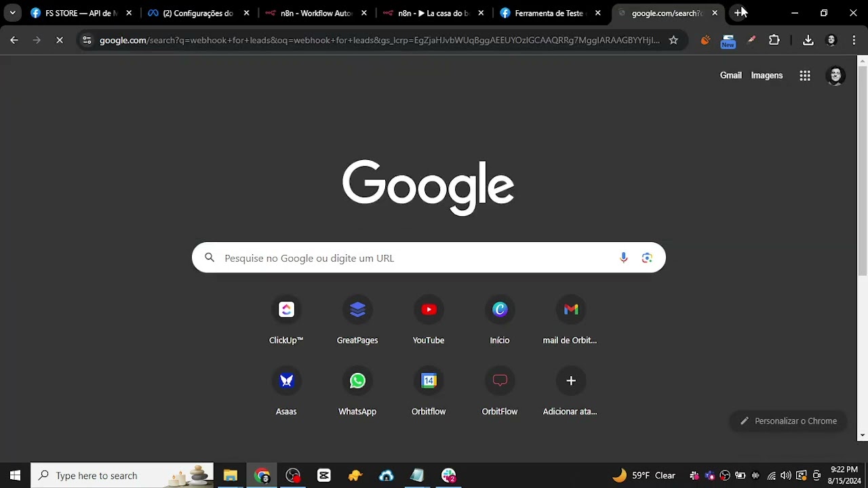Image resolution: width=868 pixels, height=488 pixels.
Task: Open the Chrome profile avatar in toolbar
Action: pos(831,41)
